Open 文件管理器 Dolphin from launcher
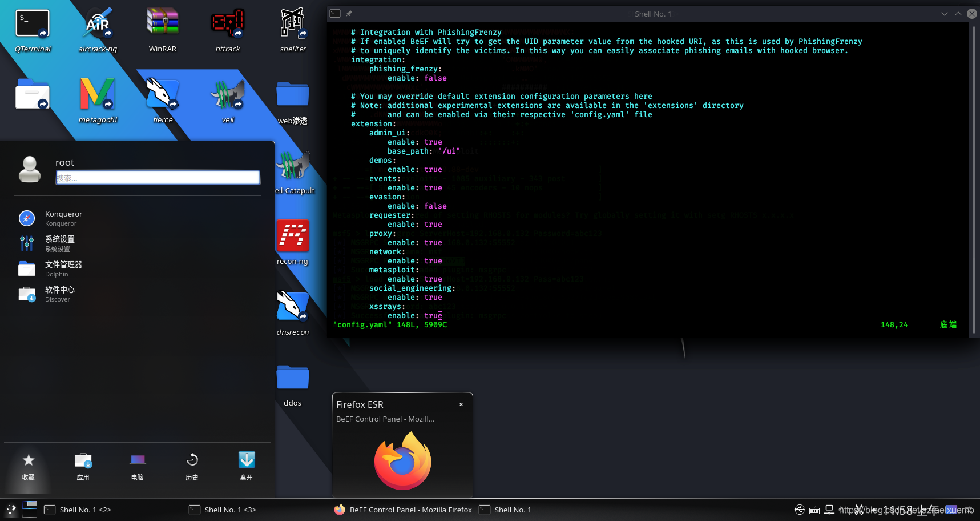Image resolution: width=980 pixels, height=521 pixels. pos(137,269)
